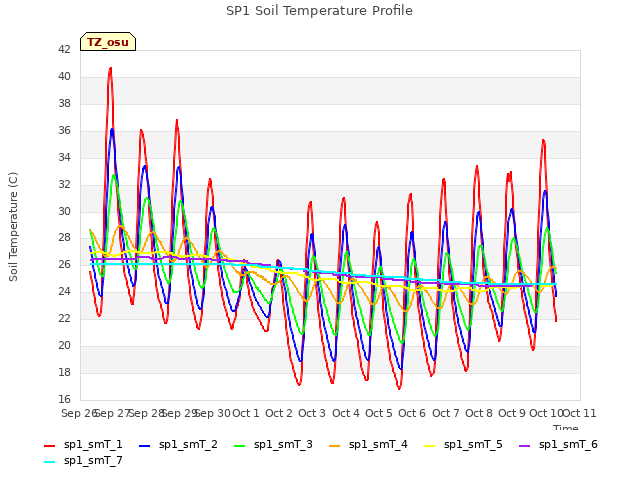
Task: Click the TZ_osu annotation label
Action: tap(108, 42)
